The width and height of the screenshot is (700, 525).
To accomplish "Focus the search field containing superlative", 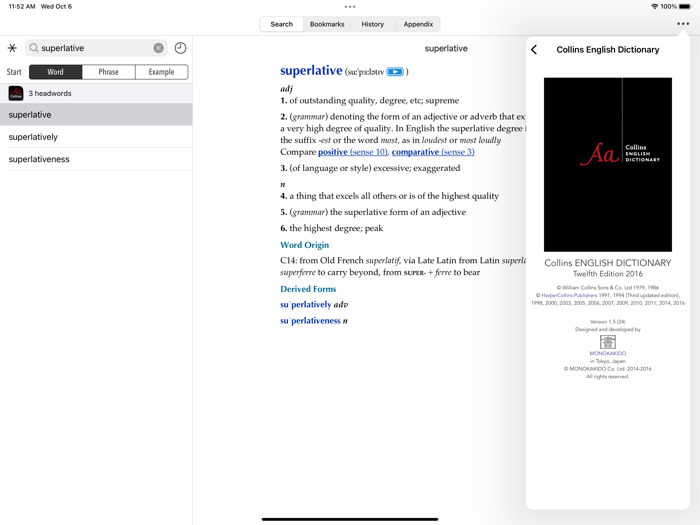I will [96, 48].
